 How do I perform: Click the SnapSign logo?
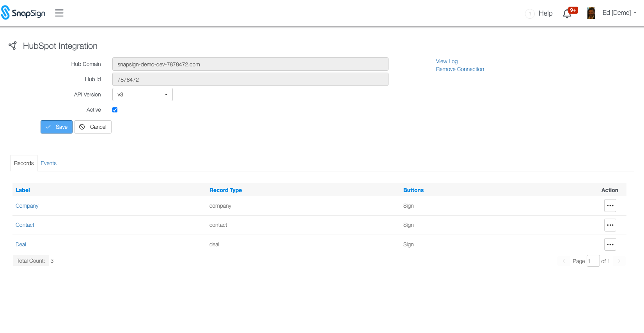[x=23, y=13]
